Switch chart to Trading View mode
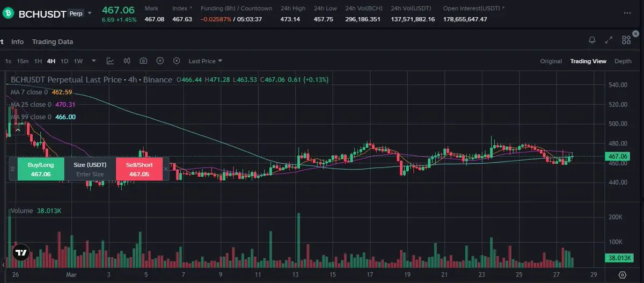 [x=588, y=61]
